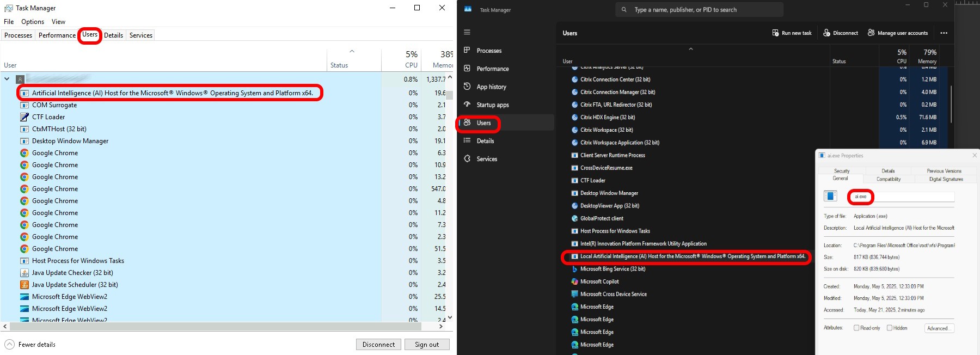980x355 pixels.
Task: Click the Sign out button
Action: point(426,345)
